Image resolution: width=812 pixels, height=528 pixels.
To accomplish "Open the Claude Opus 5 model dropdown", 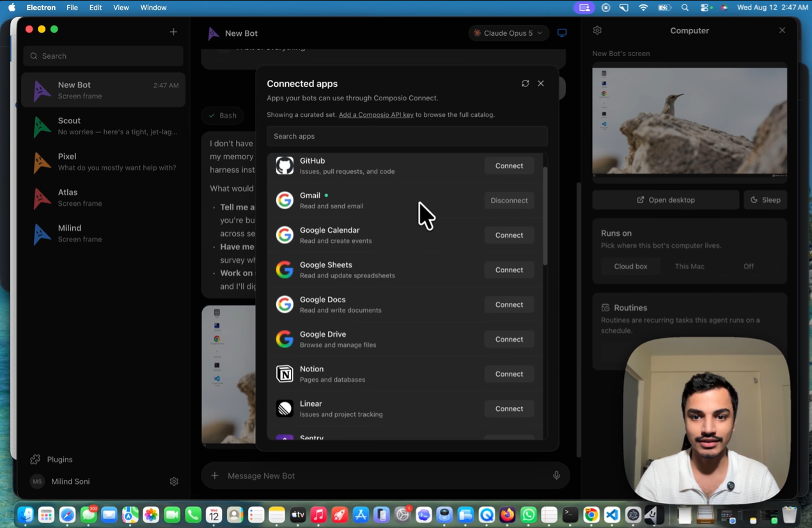I will point(508,33).
